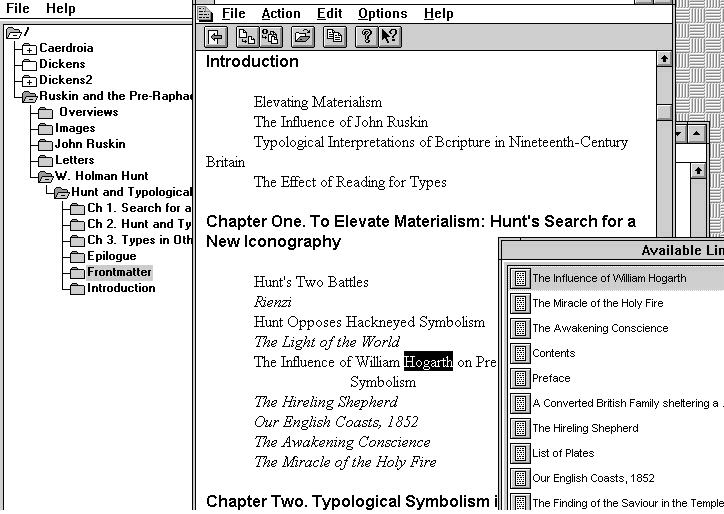724x514 pixels.
Task: Click the Images folder icon
Action: (x=45, y=128)
